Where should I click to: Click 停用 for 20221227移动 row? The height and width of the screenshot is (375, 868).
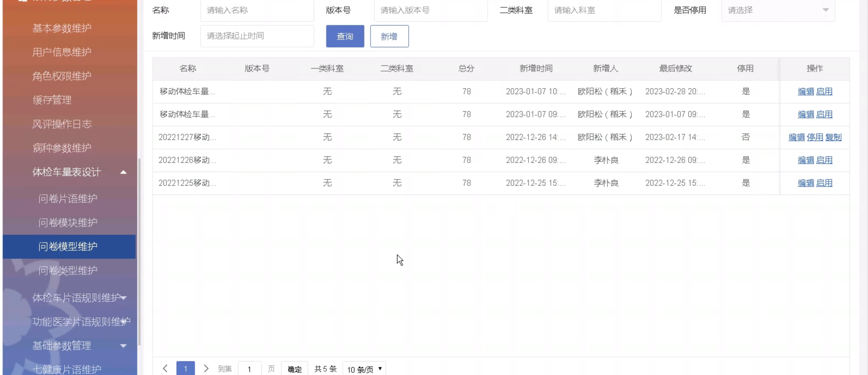tap(815, 137)
